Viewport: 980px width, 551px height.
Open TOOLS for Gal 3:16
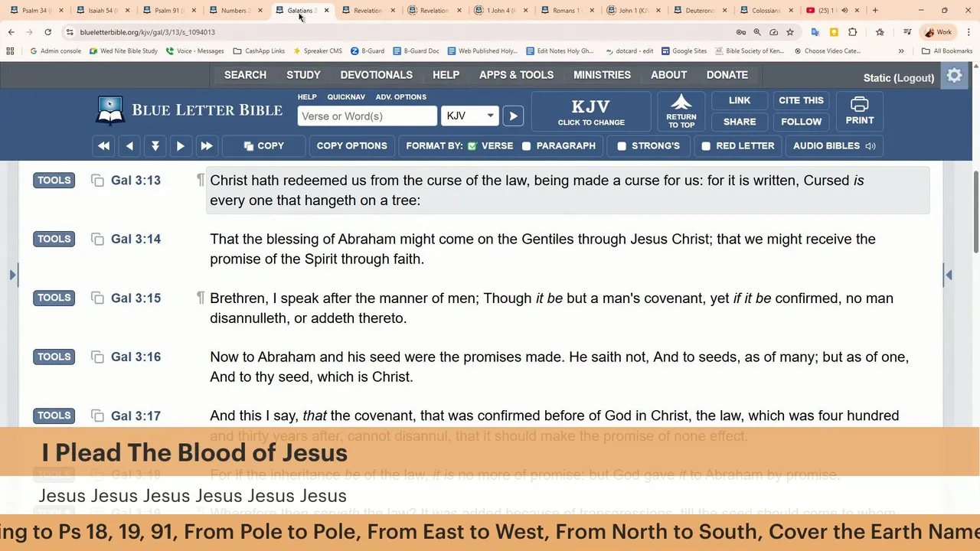point(54,357)
